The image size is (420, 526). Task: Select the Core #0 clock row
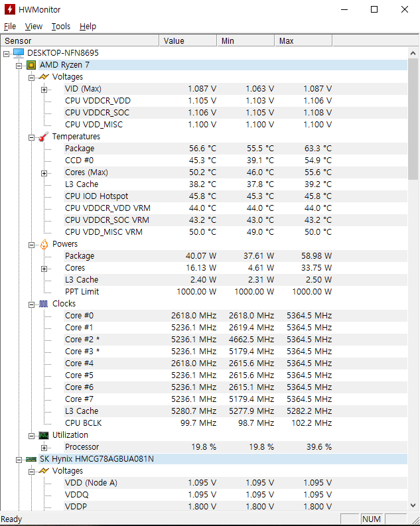[236, 316]
